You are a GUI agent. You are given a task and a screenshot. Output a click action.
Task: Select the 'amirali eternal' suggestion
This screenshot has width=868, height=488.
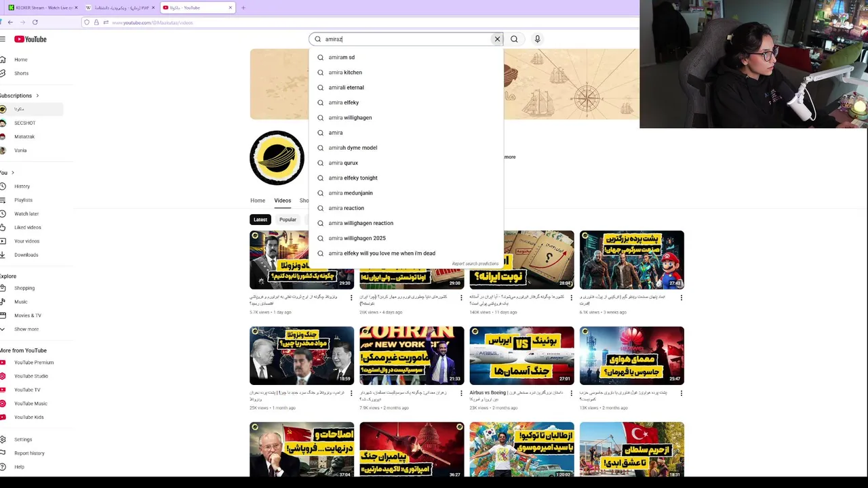(406, 87)
